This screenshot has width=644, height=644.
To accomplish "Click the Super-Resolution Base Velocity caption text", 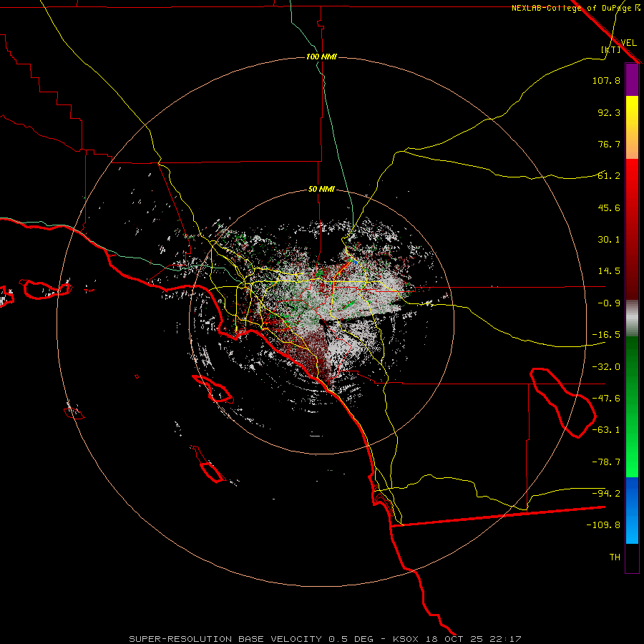I will [x=325, y=639].
